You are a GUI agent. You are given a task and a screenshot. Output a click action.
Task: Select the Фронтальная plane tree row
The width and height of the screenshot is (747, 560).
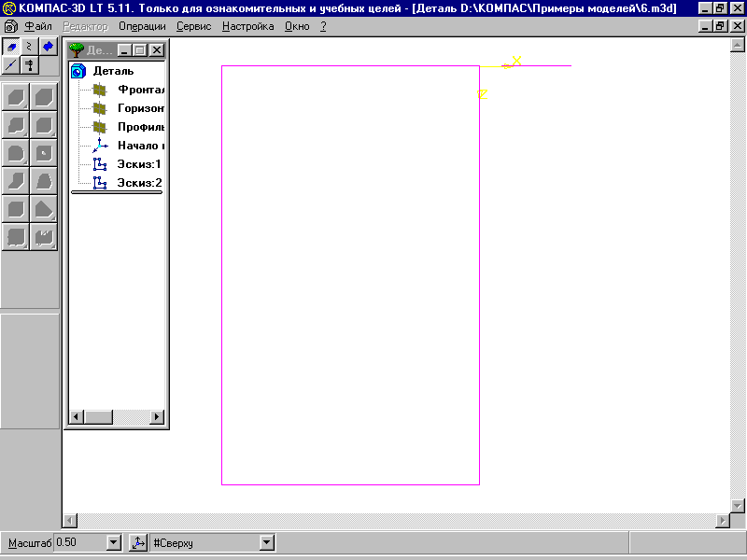tap(129, 90)
